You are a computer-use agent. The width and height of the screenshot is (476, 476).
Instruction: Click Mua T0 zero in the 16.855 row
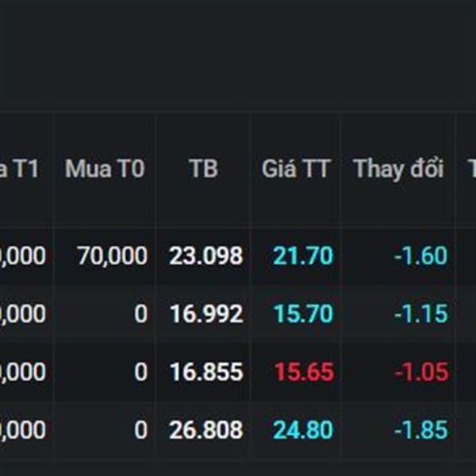pos(140,372)
